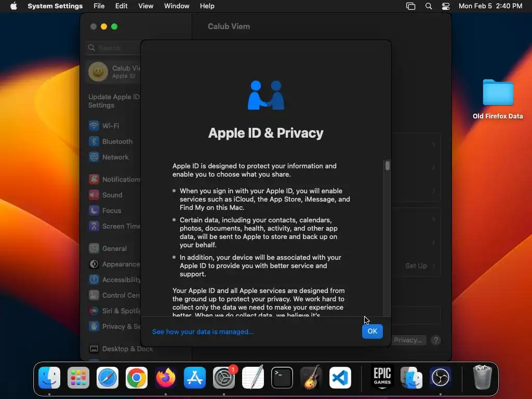Open the Screen Time hourglass icon
Screen dimensions: 532x399
click(94, 227)
